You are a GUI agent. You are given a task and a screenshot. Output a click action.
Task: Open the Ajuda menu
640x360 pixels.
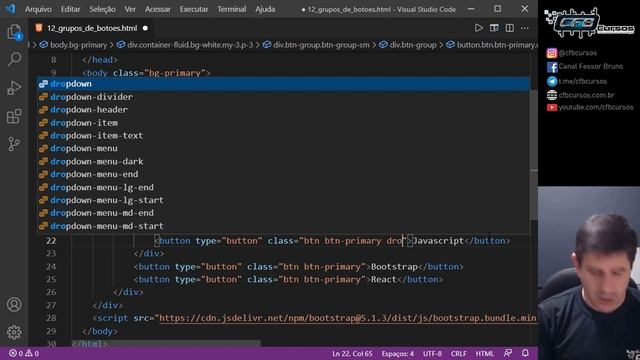(x=265, y=9)
